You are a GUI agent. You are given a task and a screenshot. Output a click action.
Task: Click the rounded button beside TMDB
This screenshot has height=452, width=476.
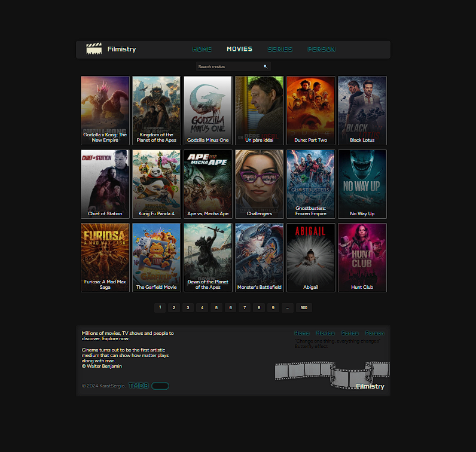tap(160, 386)
